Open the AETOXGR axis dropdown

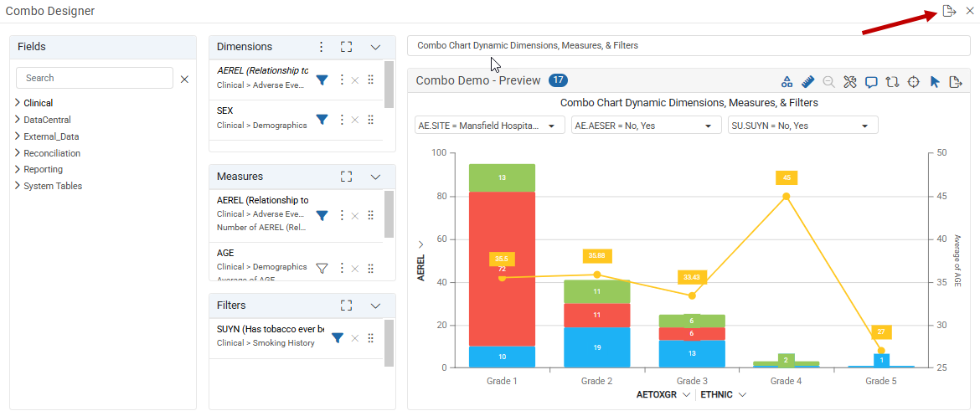pos(686,395)
